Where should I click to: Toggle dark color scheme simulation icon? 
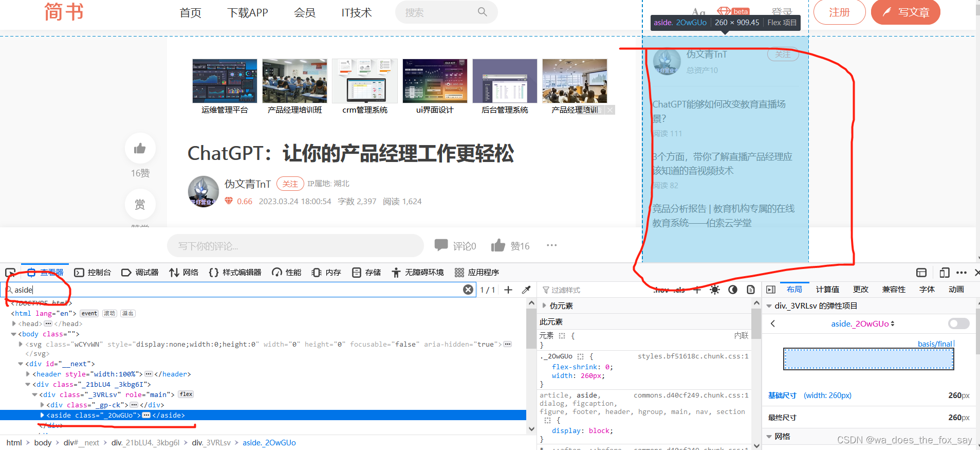pos(733,290)
